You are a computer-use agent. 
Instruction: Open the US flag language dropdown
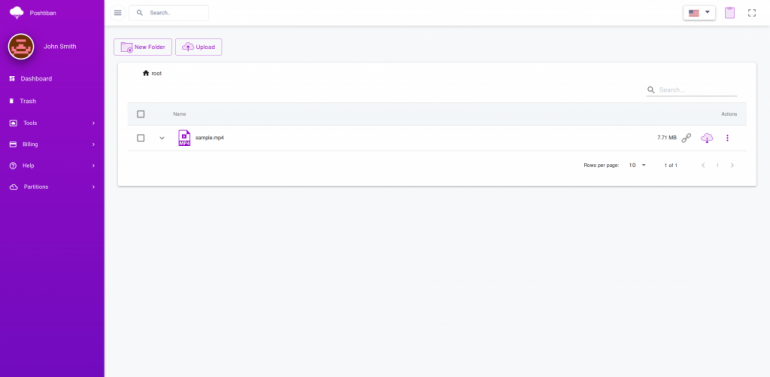point(699,13)
